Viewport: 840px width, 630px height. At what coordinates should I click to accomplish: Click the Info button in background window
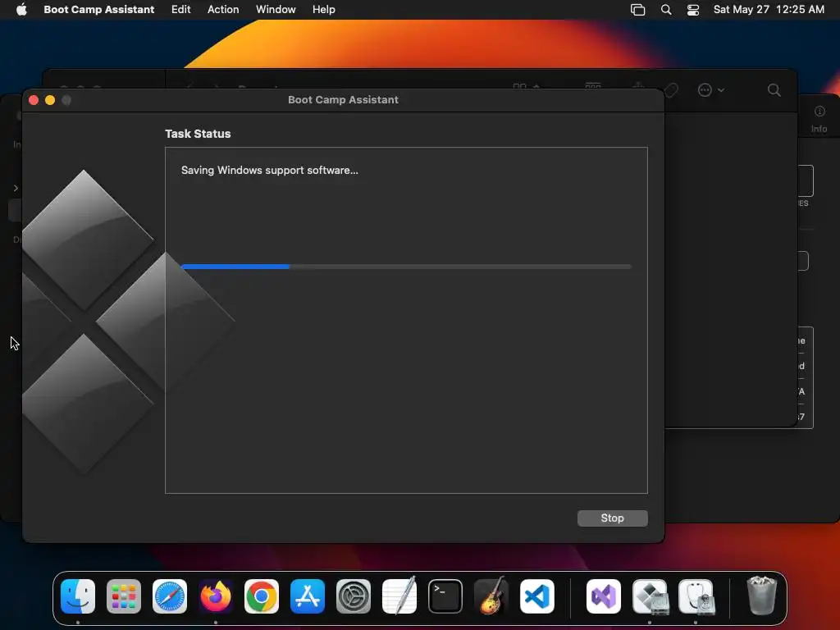tap(819, 119)
